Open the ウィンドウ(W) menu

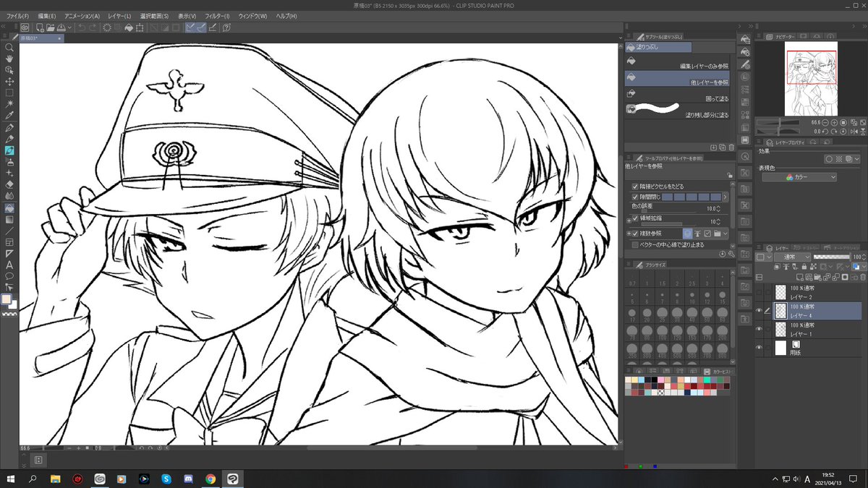(252, 16)
